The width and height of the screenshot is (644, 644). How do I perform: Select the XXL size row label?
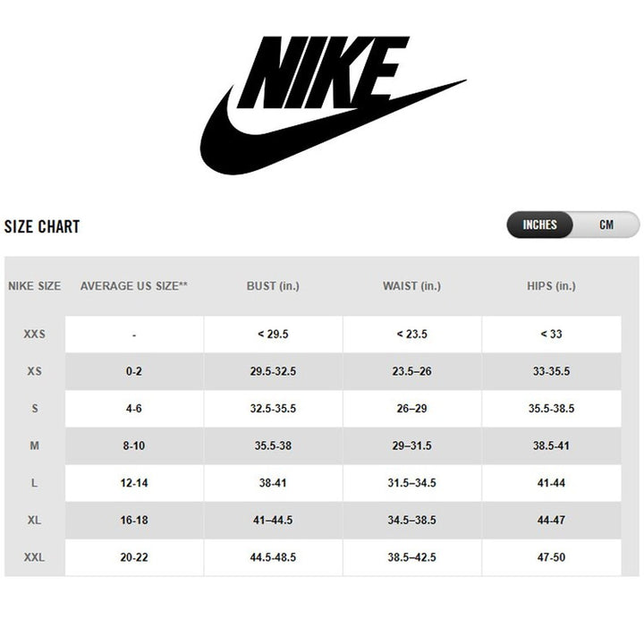pos(35,557)
